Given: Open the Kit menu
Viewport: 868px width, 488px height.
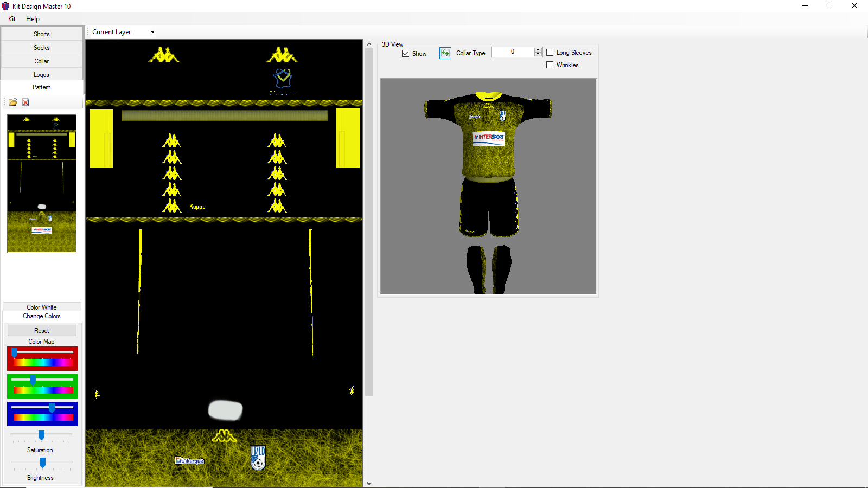Looking at the screenshot, I should 12,19.
